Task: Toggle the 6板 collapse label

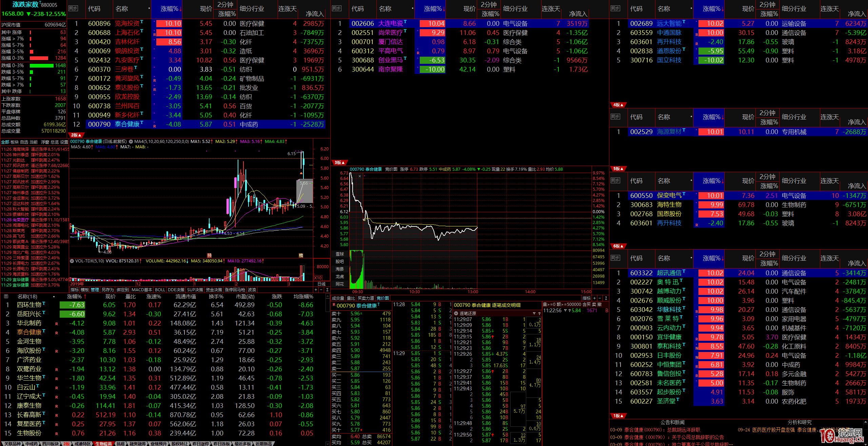Action: tap(618, 246)
